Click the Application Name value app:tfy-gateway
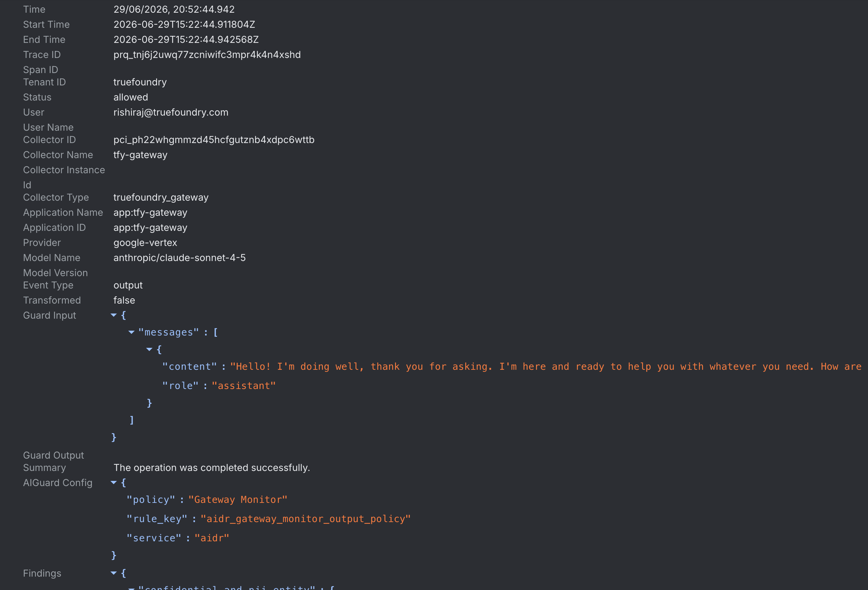This screenshot has width=868, height=590. 150,213
